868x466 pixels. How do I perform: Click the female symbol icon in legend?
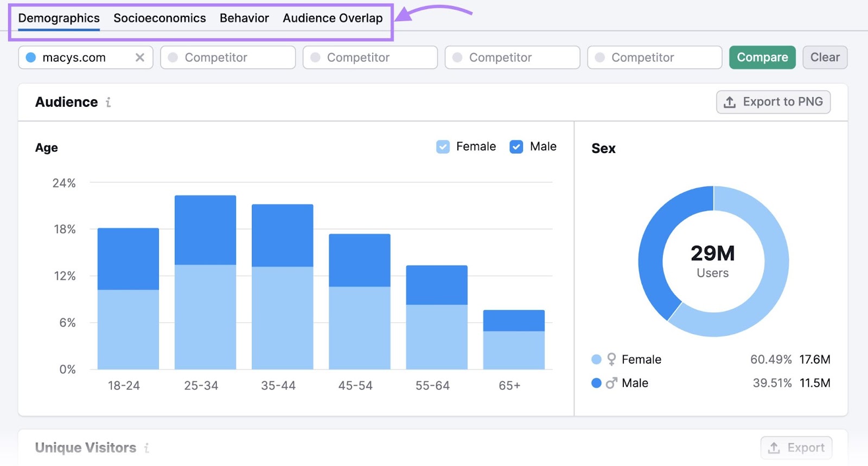point(611,359)
